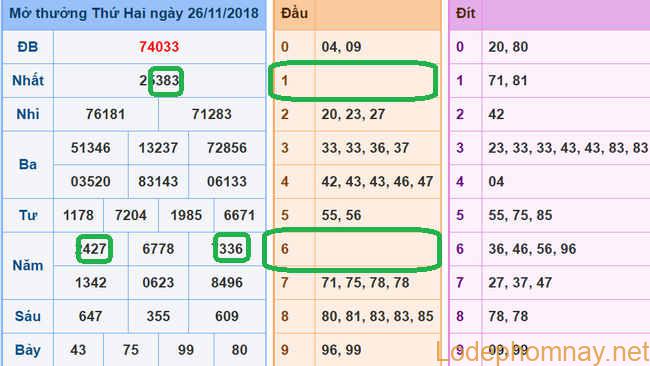Click the Đít row 3 values list
This screenshot has height=366, width=650.
click(568, 148)
